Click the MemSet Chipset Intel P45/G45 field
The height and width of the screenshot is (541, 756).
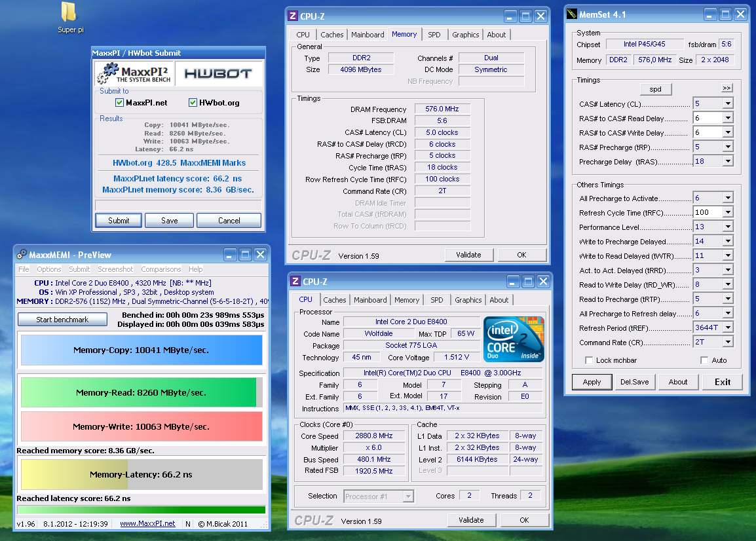(644, 45)
